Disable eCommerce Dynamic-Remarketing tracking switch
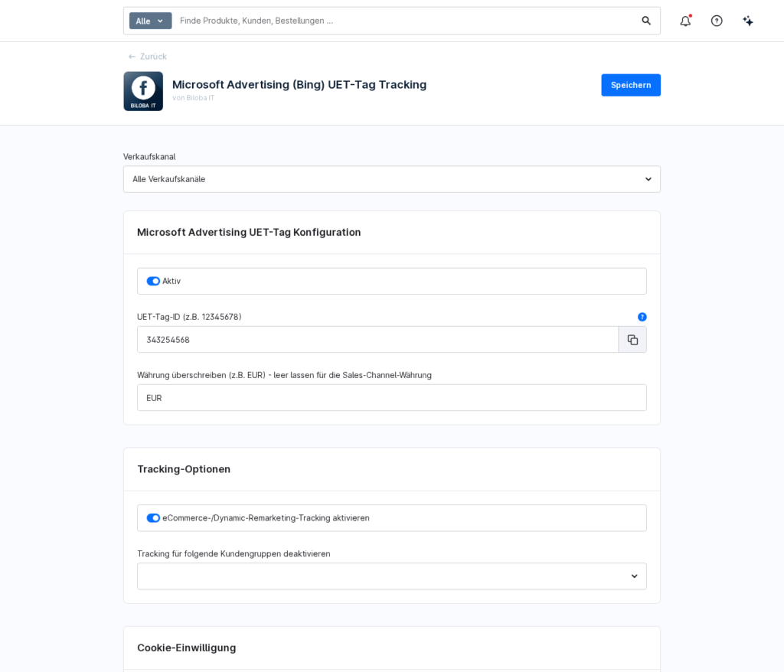The height and width of the screenshot is (672, 784). [153, 518]
